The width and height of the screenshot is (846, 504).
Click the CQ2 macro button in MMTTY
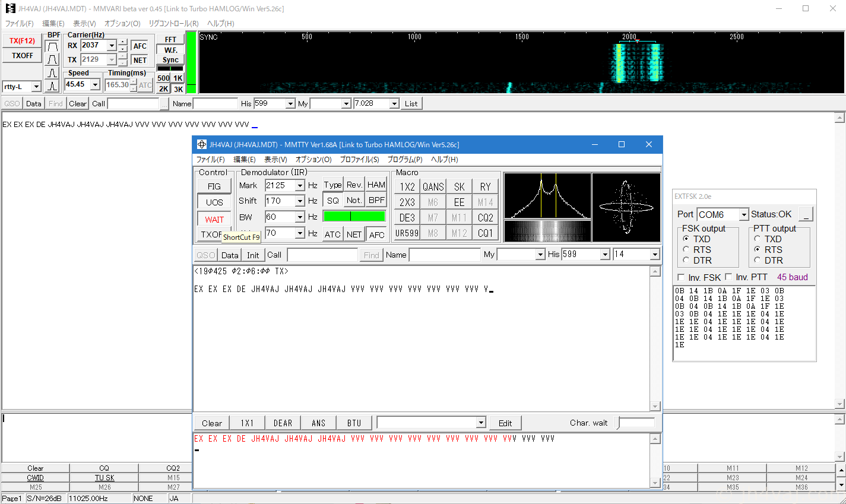pos(486,218)
